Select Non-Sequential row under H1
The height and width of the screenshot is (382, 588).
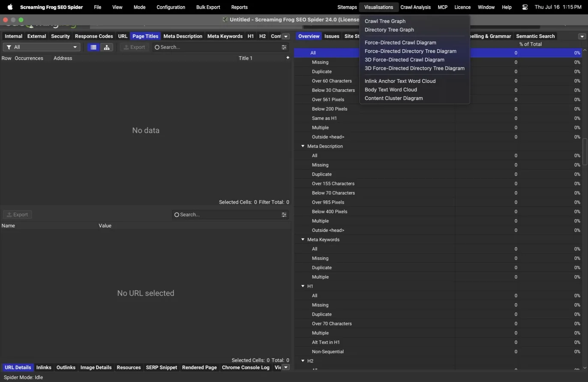click(438, 352)
